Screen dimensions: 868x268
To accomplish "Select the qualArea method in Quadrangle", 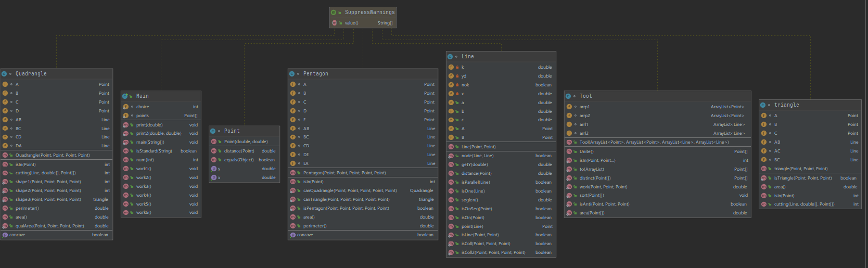I will tap(49, 226).
